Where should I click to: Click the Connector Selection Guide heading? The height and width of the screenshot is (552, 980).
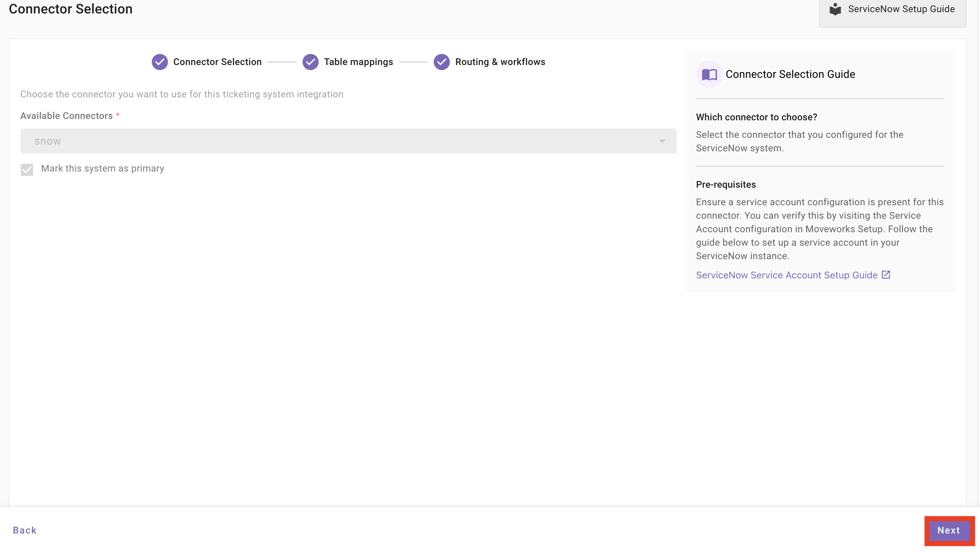point(790,74)
